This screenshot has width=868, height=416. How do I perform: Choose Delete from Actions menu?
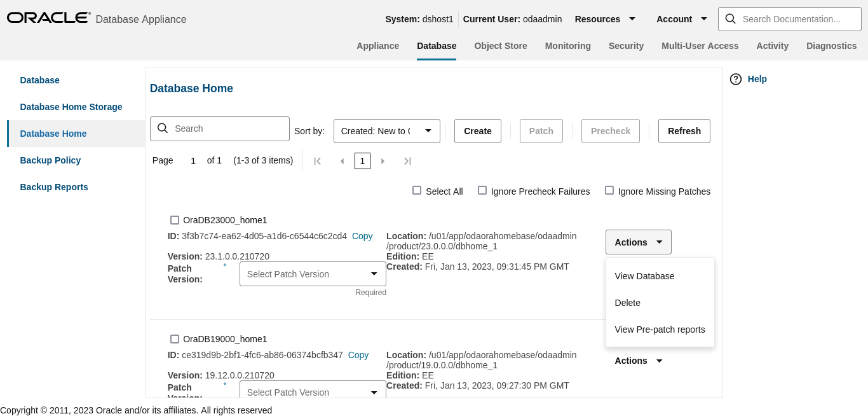tap(660, 303)
